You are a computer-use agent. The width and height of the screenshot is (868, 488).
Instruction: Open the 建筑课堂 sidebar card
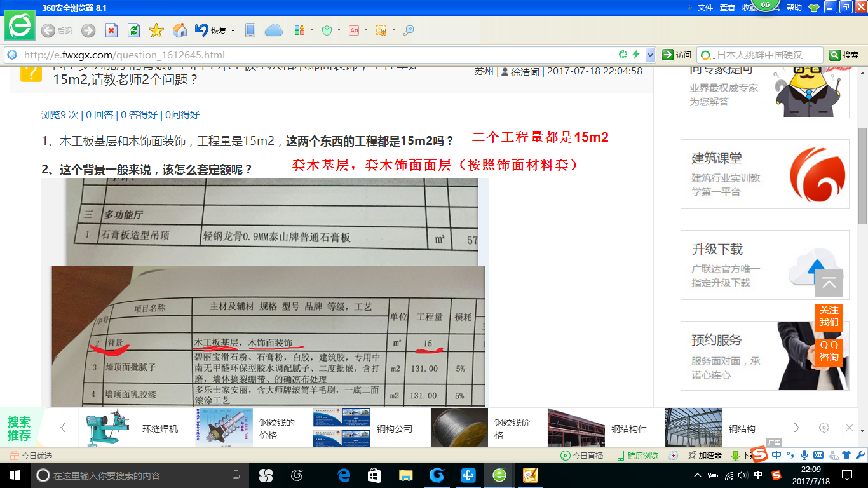pos(765,174)
